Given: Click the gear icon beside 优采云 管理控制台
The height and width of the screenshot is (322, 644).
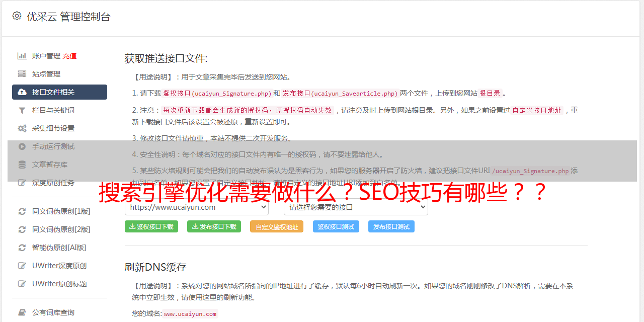Looking at the screenshot, I should point(17,16).
